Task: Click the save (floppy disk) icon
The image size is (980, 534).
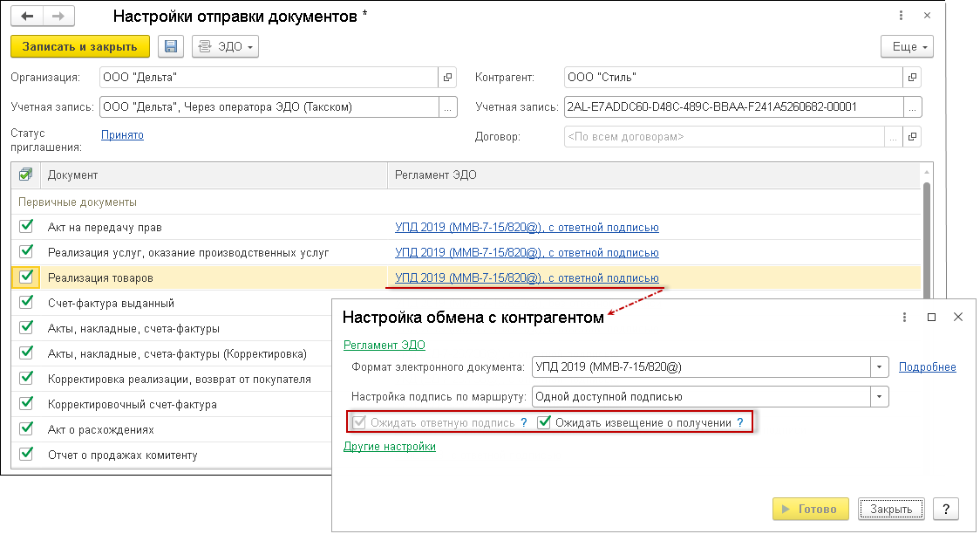Action: click(x=170, y=46)
